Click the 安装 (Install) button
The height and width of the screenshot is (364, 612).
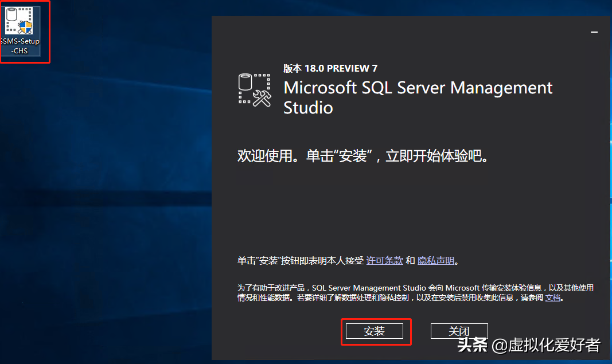point(375,331)
